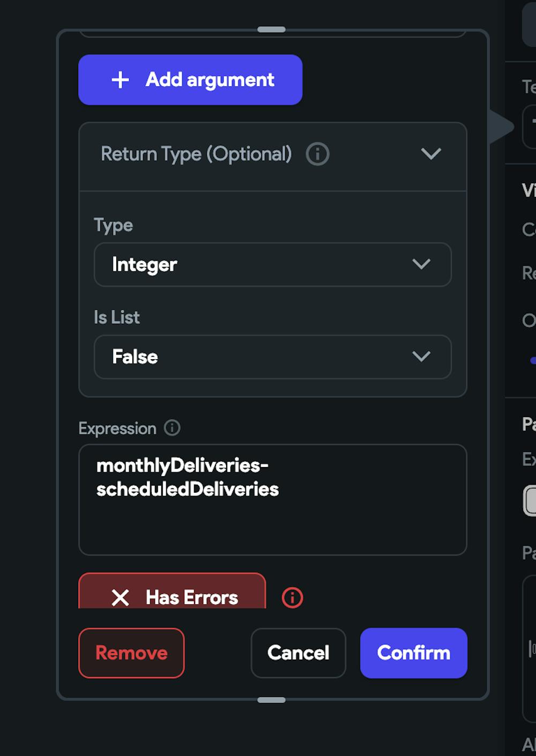Click the opacity slider handle at right edge

click(533, 360)
